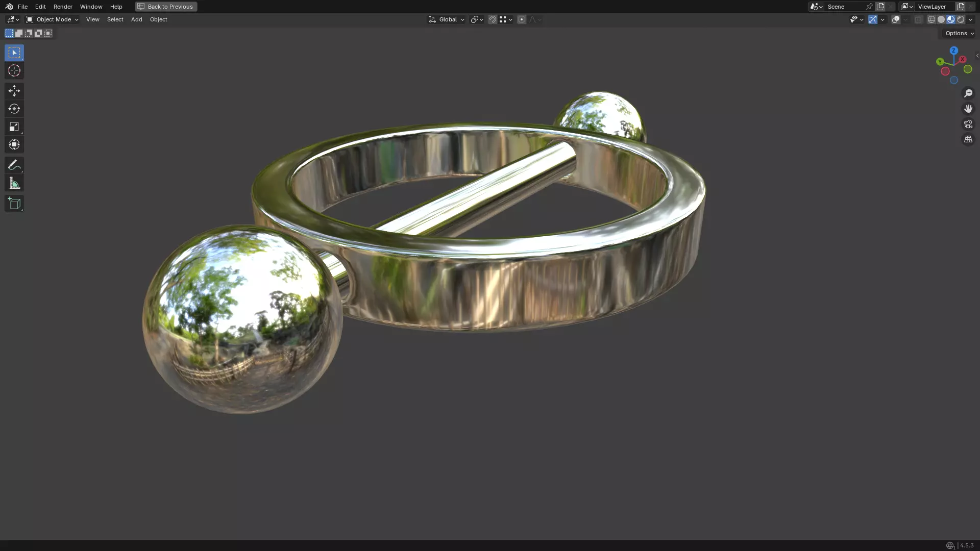Click the Scene name field

(x=845, y=7)
